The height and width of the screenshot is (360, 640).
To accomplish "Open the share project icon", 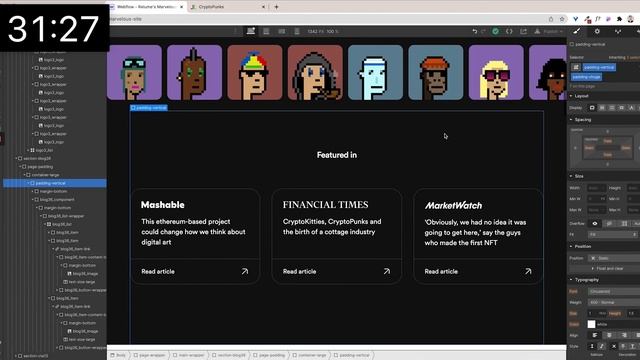I will [523, 31].
